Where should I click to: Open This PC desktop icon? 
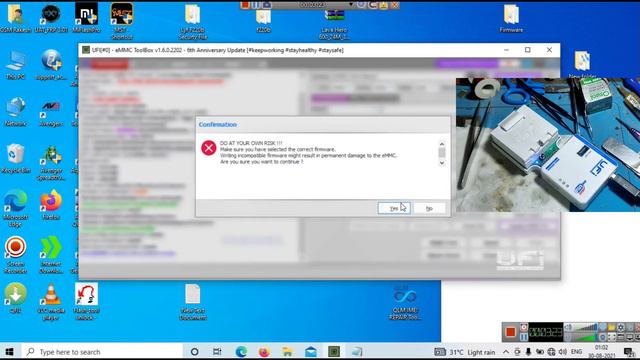(x=16, y=65)
